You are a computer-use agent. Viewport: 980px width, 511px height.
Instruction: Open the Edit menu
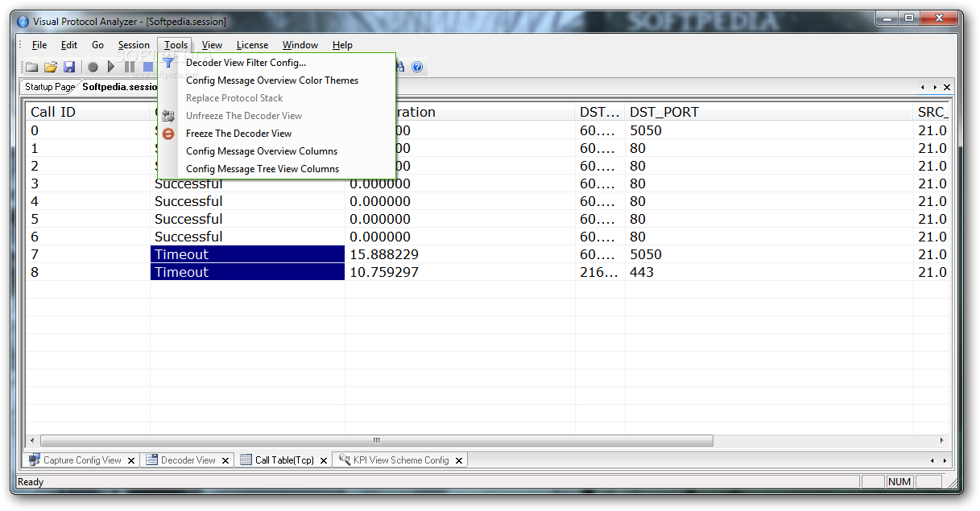pyautogui.click(x=69, y=45)
